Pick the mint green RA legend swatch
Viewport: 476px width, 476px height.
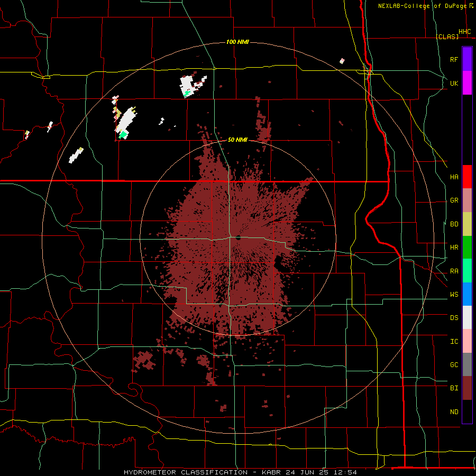467,271
